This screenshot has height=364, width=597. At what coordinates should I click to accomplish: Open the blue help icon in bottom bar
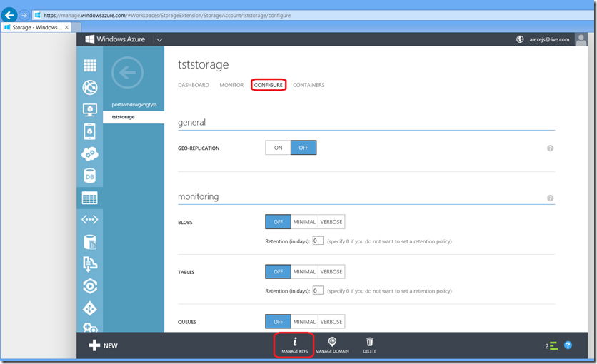tap(568, 345)
